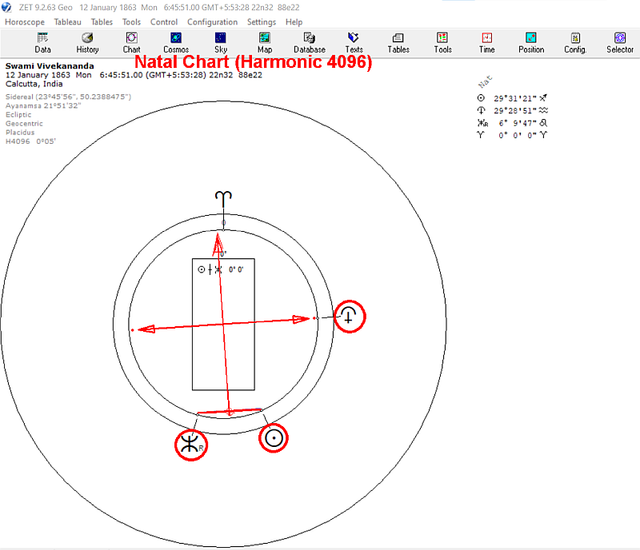Select the Sun glyph below the chart wheel
This screenshot has width=640, height=550.
273,438
